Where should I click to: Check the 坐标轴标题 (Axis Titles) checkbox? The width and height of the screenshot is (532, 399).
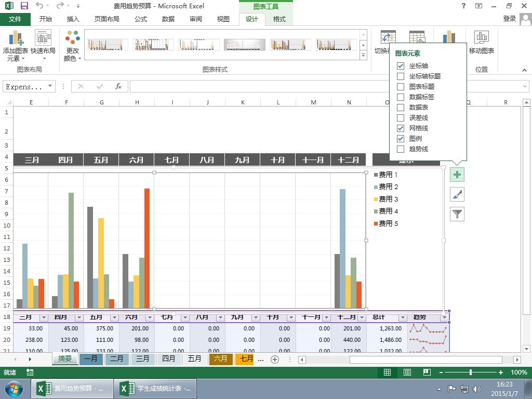click(x=401, y=76)
